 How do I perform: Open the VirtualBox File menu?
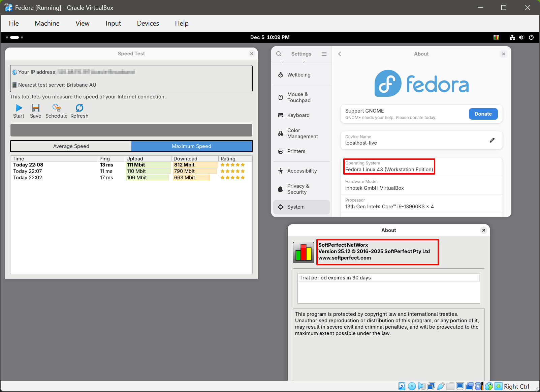pyautogui.click(x=14, y=23)
